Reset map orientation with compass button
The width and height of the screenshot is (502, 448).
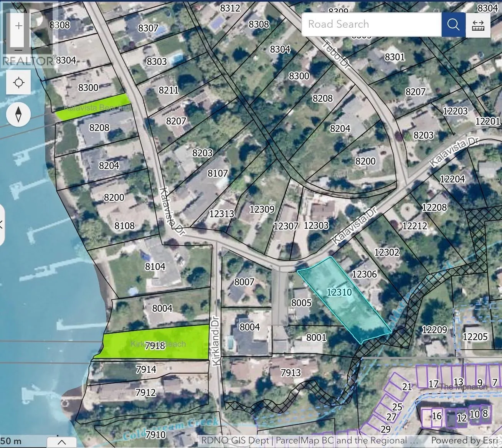(18, 114)
